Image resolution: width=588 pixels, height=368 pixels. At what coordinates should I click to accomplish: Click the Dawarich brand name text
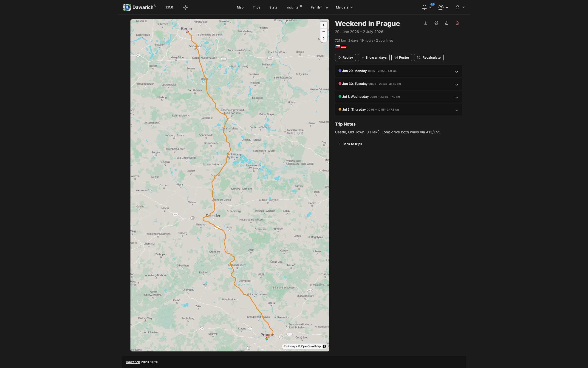coord(144,7)
